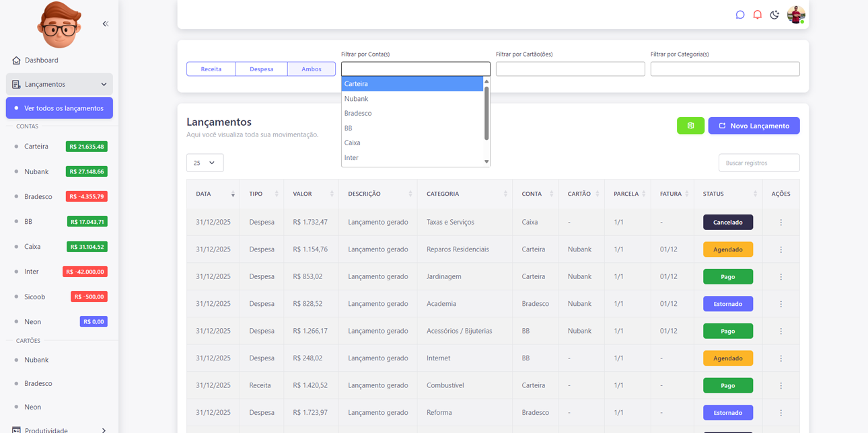Collapse the sidebar with double-chevron icon

(x=106, y=24)
